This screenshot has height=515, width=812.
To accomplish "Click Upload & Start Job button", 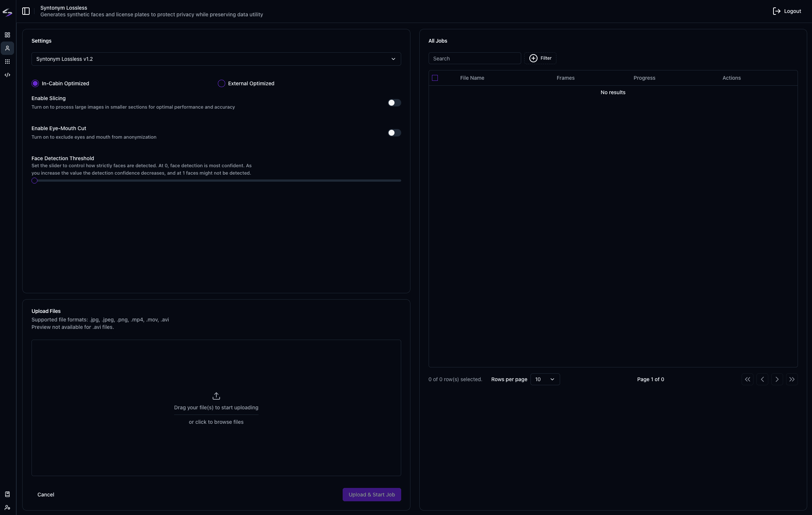I will tap(372, 495).
